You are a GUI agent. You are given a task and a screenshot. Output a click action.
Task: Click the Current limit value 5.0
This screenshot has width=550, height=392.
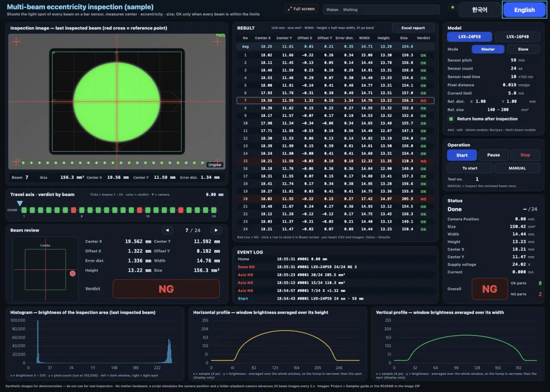coord(512,93)
